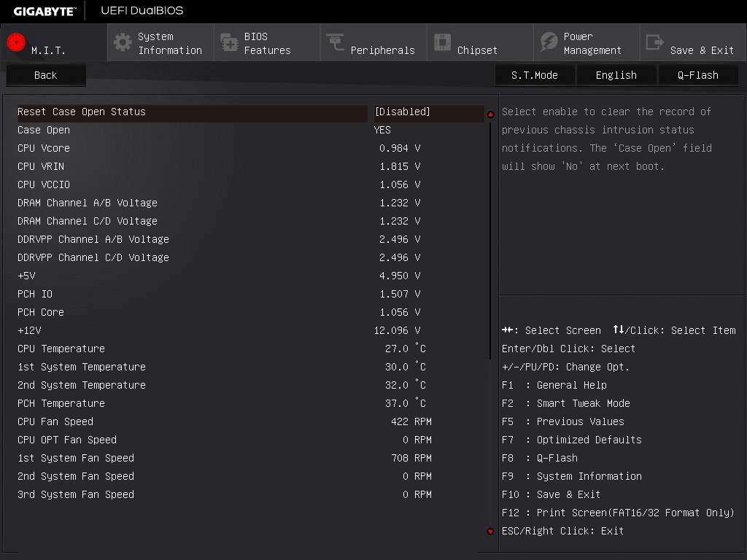Image resolution: width=747 pixels, height=560 pixels.
Task: Open the Peripherals tab
Action: 373,42
